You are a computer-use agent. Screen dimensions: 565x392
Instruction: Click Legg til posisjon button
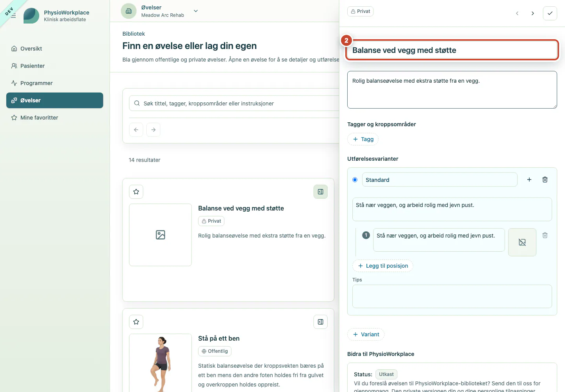point(383,266)
